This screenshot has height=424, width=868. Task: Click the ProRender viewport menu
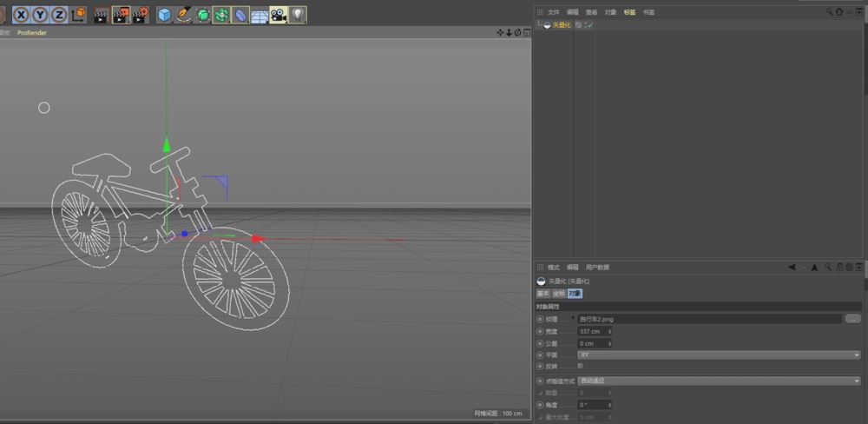(32, 32)
